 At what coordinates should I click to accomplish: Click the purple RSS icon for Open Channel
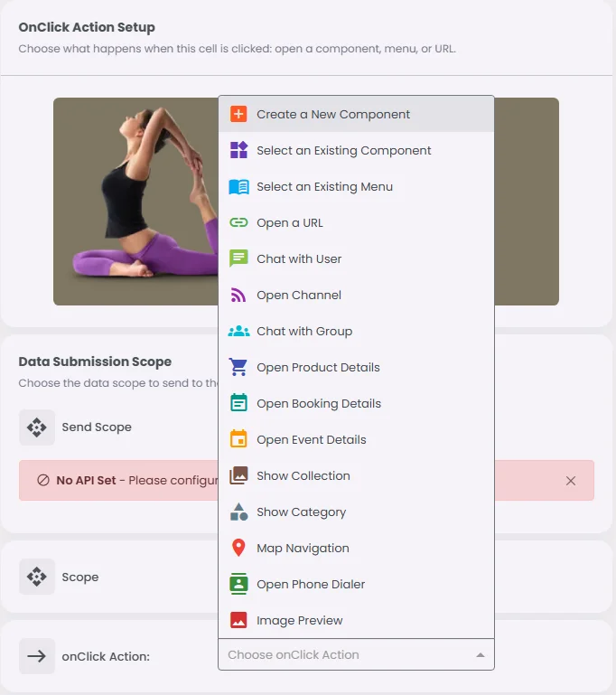(238, 295)
